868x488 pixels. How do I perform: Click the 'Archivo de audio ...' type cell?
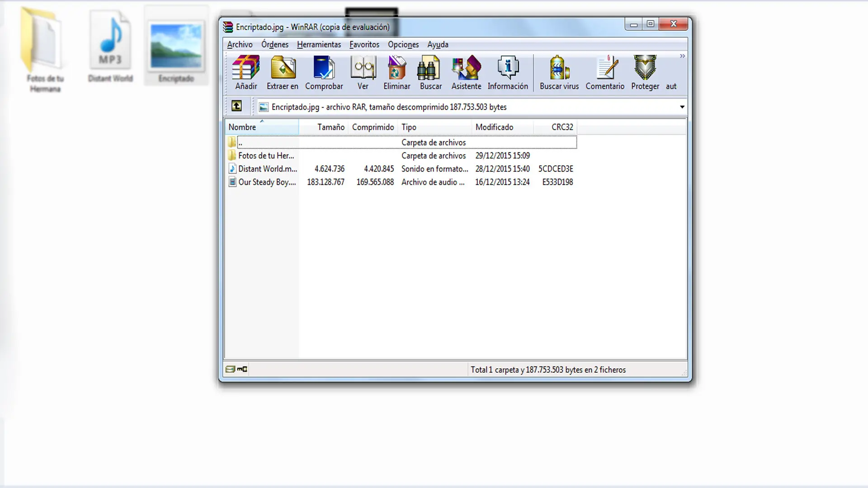coord(433,182)
